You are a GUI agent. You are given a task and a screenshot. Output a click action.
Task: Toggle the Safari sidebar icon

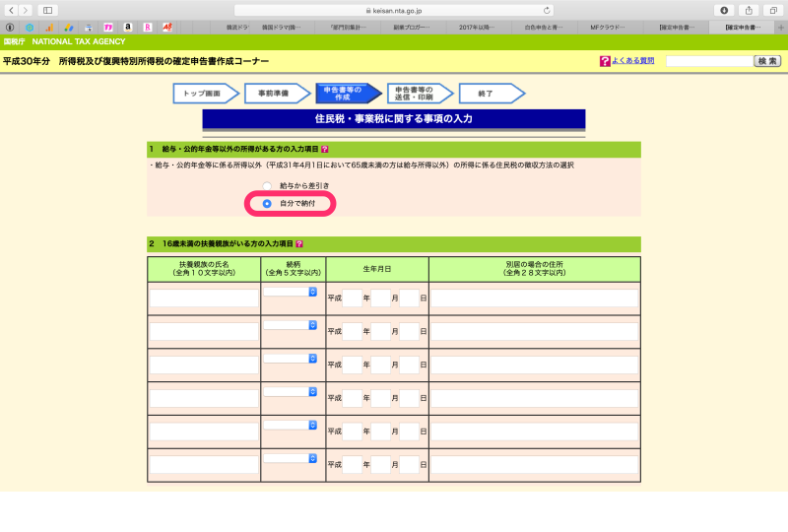pyautogui.click(x=47, y=10)
